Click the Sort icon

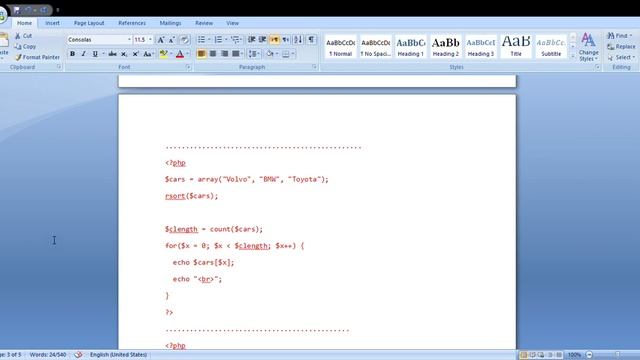298,40
